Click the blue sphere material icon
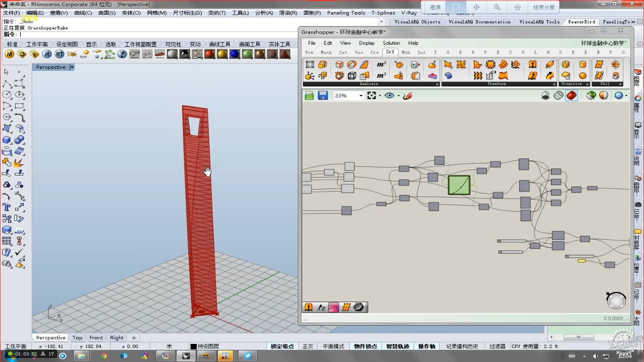 (x=234, y=54)
